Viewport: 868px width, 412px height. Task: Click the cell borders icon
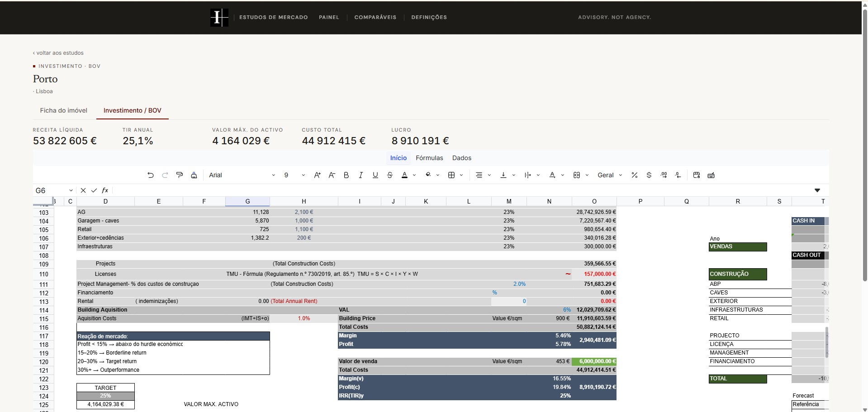point(451,175)
